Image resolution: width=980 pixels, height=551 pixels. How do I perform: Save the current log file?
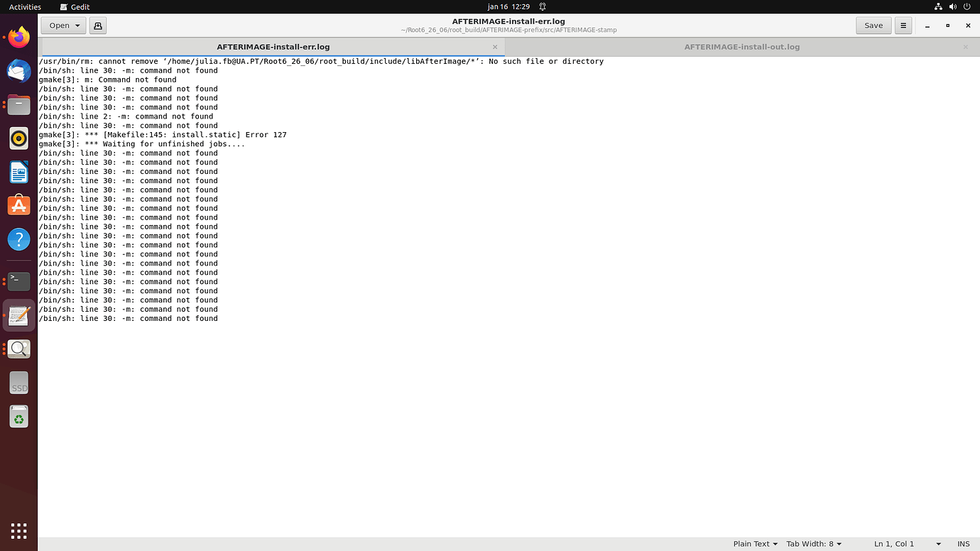(873, 25)
